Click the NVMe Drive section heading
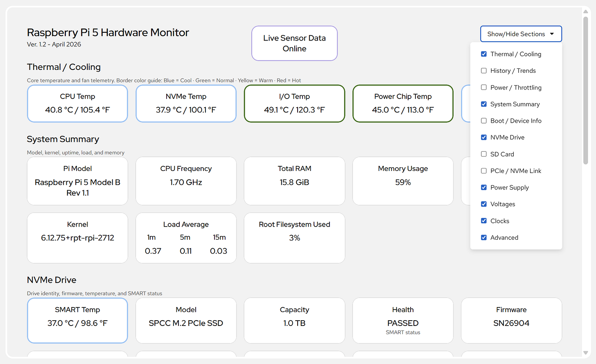This screenshot has width=596, height=364. click(x=52, y=280)
